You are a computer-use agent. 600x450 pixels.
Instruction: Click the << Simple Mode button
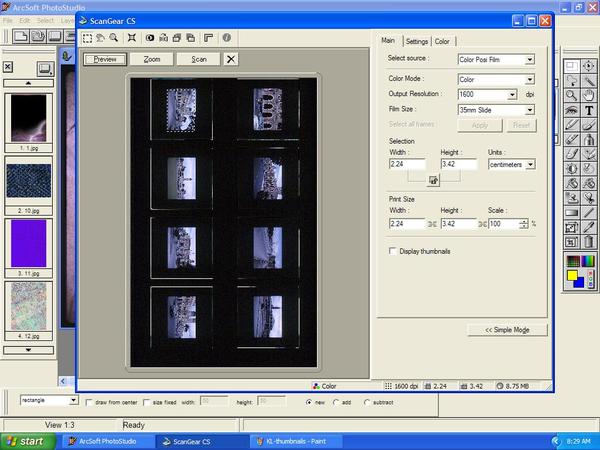[x=507, y=330]
